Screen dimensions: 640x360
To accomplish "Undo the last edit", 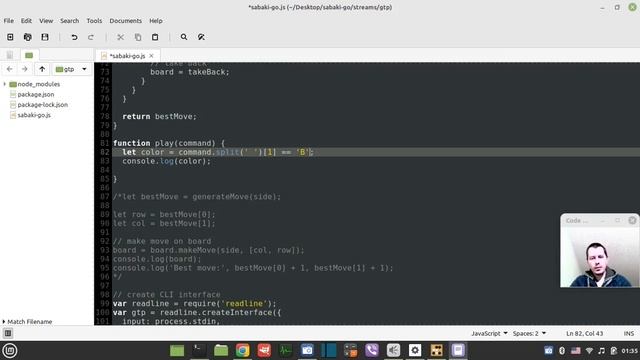I will [x=74, y=37].
